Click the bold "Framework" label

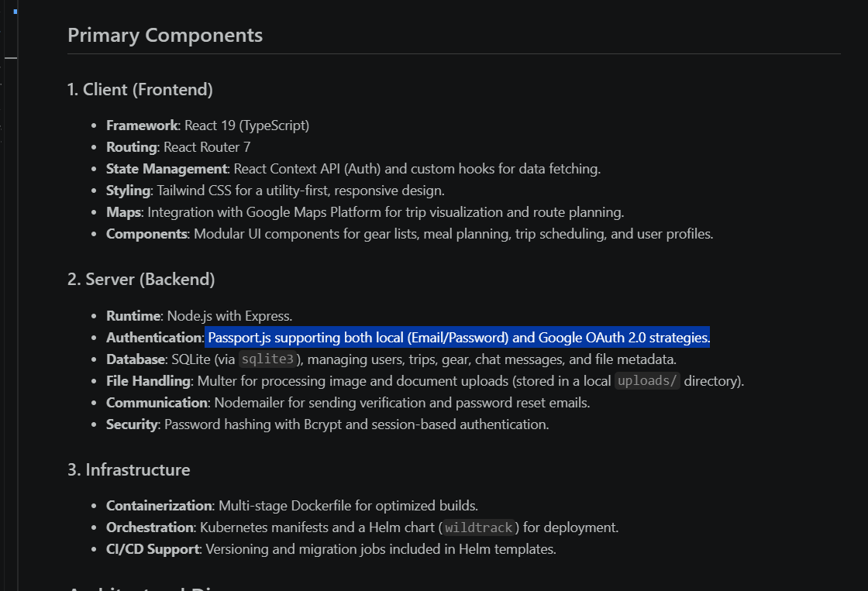[142, 125]
